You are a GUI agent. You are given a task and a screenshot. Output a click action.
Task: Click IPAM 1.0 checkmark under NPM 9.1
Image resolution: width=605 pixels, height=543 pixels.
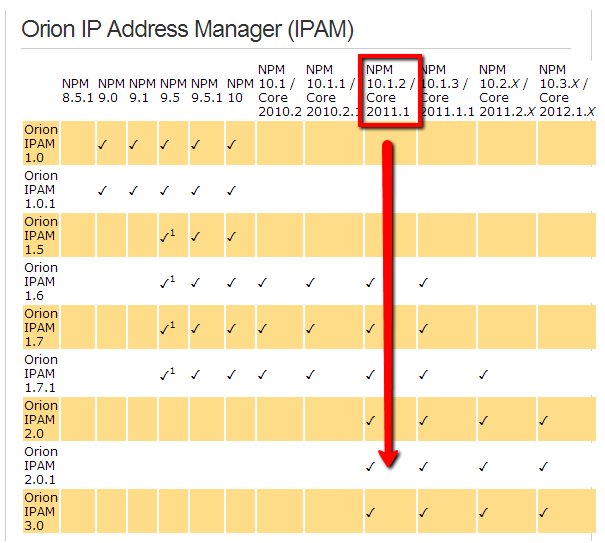pyautogui.click(x=134, y=145)
